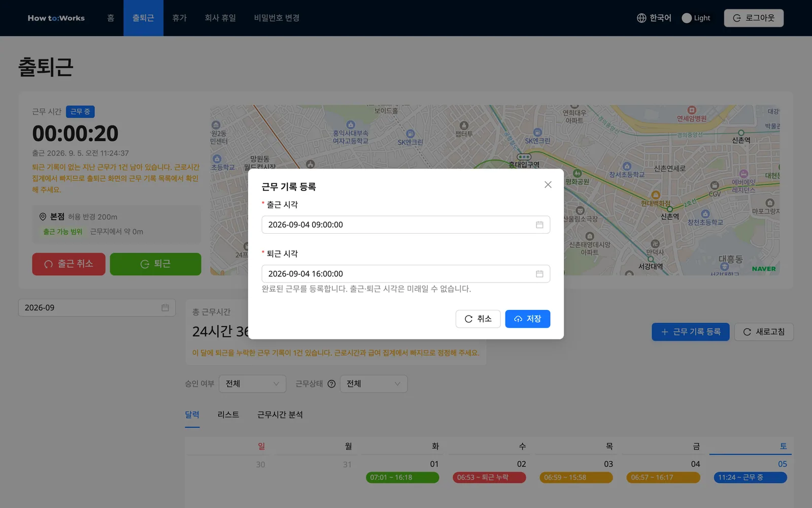812x508 pixels.
Task: Click the 현대백화점 marker on map
Action: point(656,195)
